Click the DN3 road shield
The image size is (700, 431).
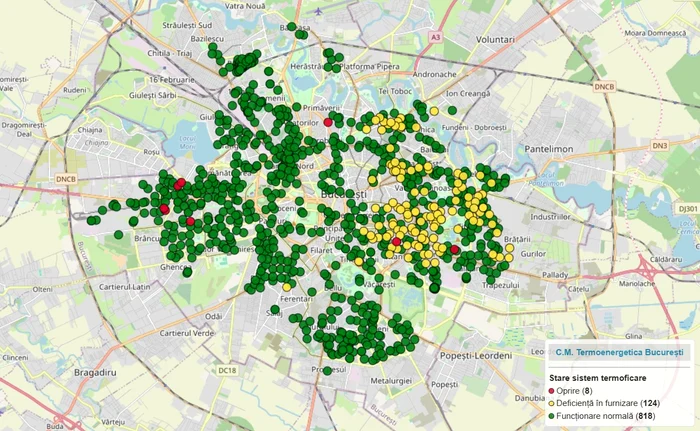pyautogui.click(x=658, y=146)
